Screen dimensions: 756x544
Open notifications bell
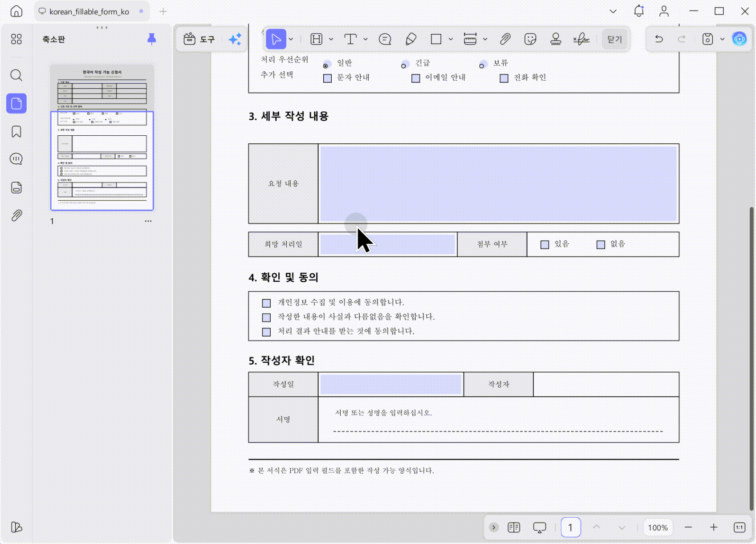click(639, 11)
